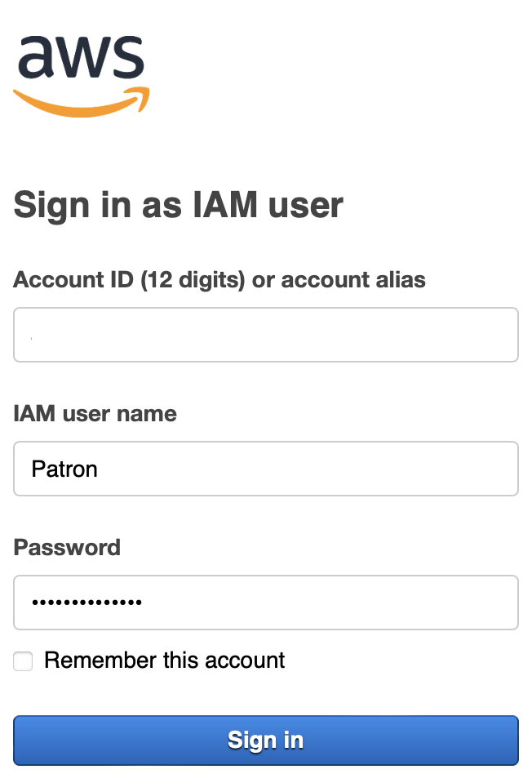Place cursor after the last password dot
Image resolution: width=532 pixels, height=774 pixels.
(x=144, y=603)
